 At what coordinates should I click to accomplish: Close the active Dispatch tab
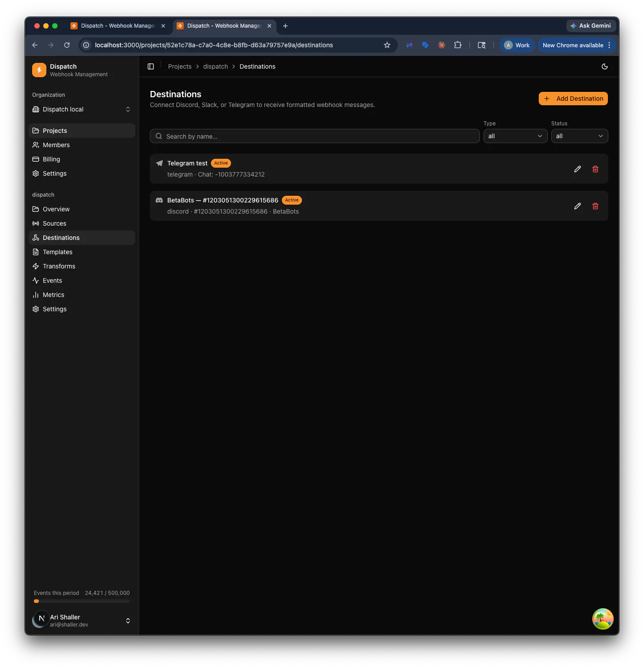pos(269,26)
